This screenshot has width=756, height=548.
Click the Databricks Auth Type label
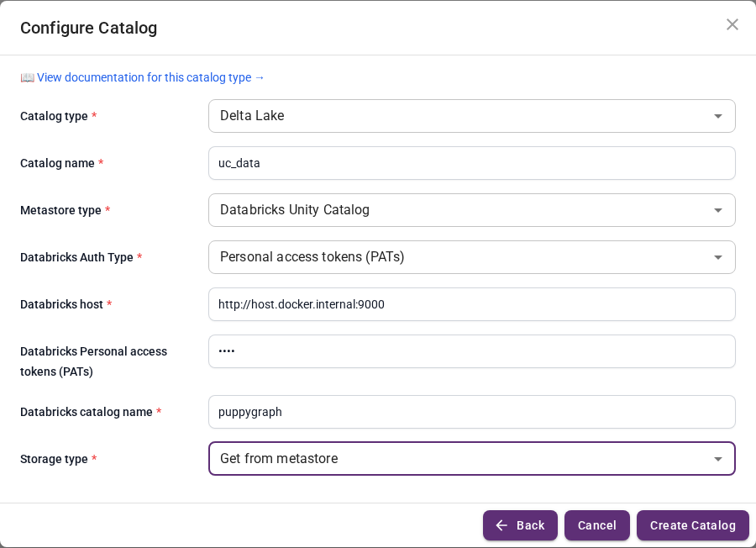pyautogui.click(x=76, y=257)
